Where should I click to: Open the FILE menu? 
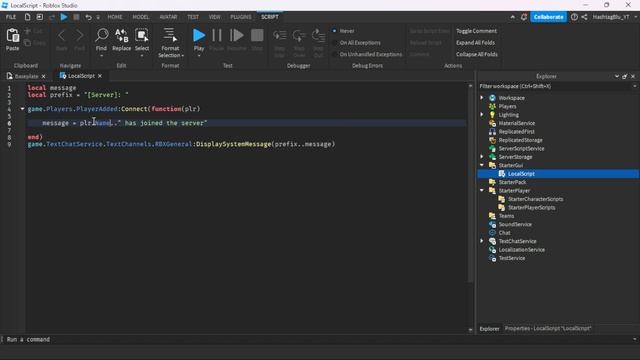[11, 17]
